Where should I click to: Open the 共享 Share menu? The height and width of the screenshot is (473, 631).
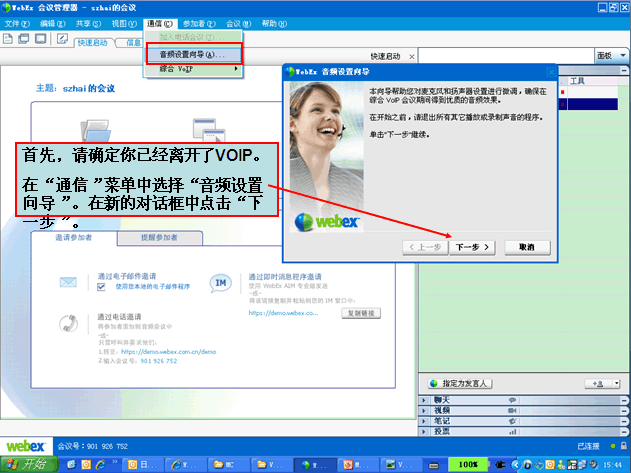(88, 24)
